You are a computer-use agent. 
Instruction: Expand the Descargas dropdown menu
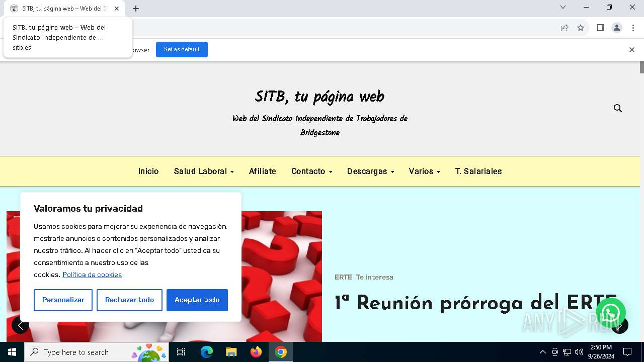point(371,171)
